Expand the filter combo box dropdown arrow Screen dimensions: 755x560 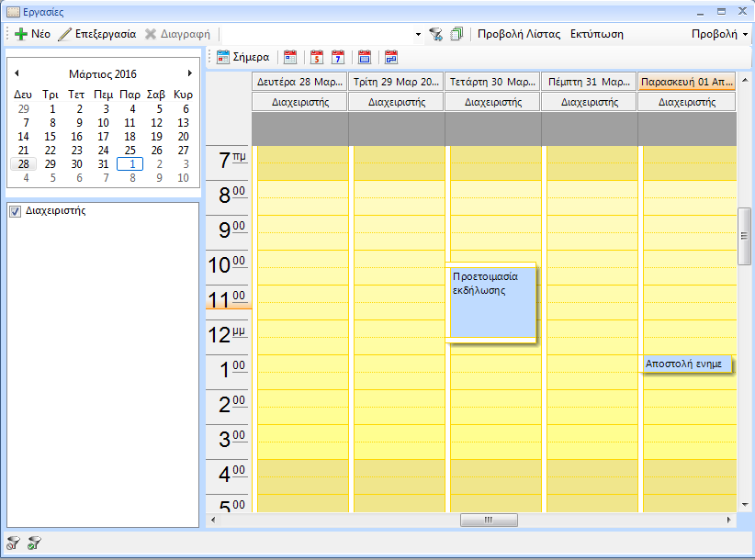click(x=418, y=34)
